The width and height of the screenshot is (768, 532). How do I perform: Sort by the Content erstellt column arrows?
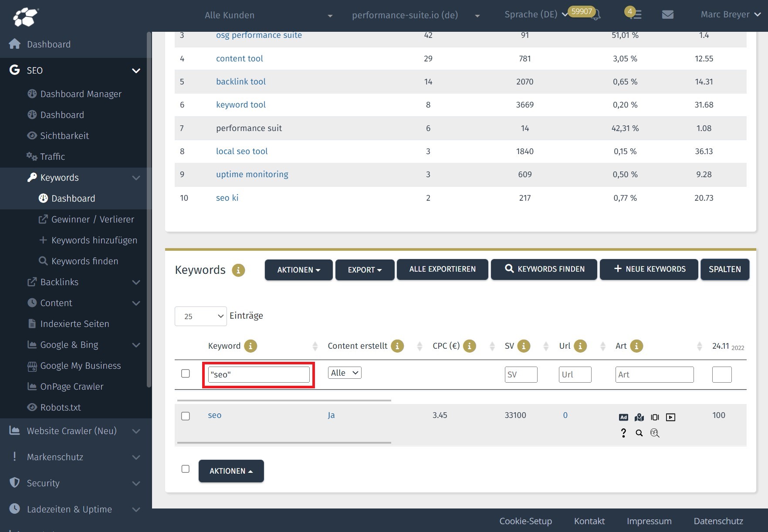tap(420, 347)
